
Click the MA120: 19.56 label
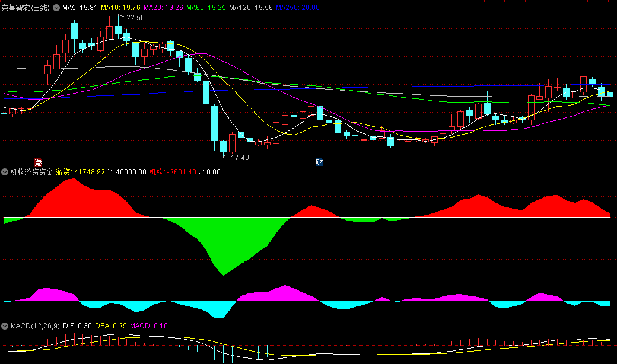coord(250,8)
